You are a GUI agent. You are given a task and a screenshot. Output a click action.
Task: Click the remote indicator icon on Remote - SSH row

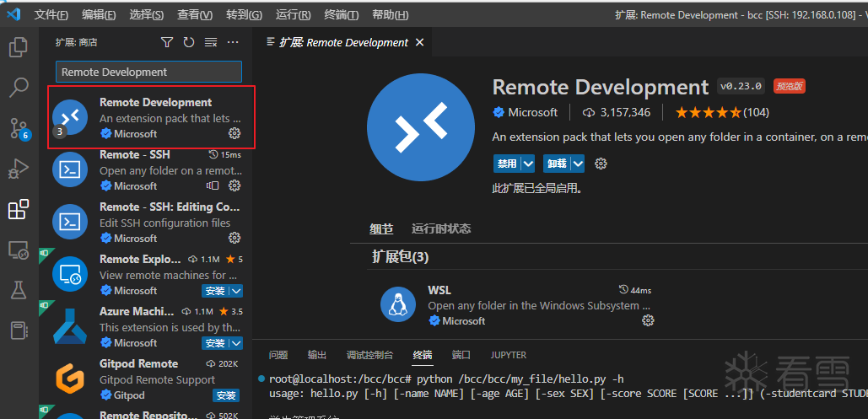tap(213, 185)
